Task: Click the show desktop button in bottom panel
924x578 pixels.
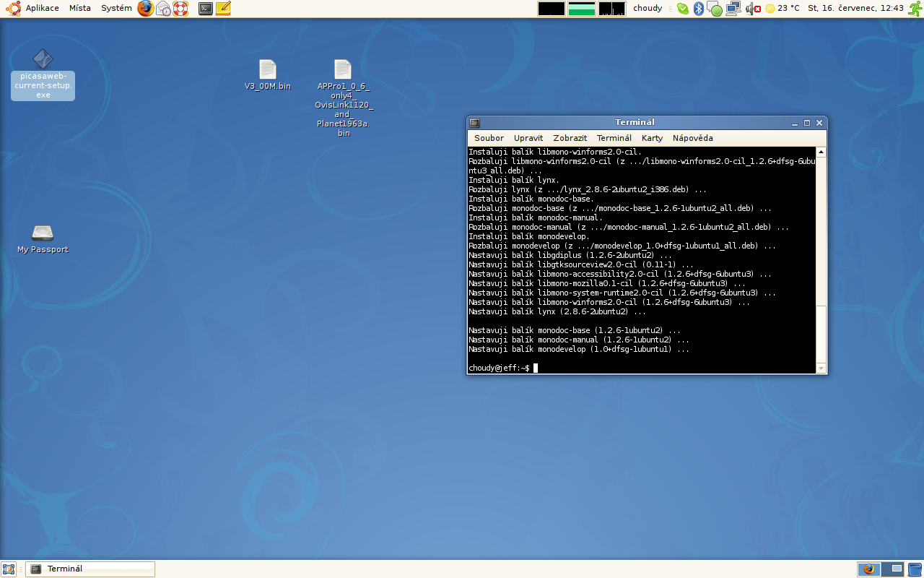Action: pos(9,569)
